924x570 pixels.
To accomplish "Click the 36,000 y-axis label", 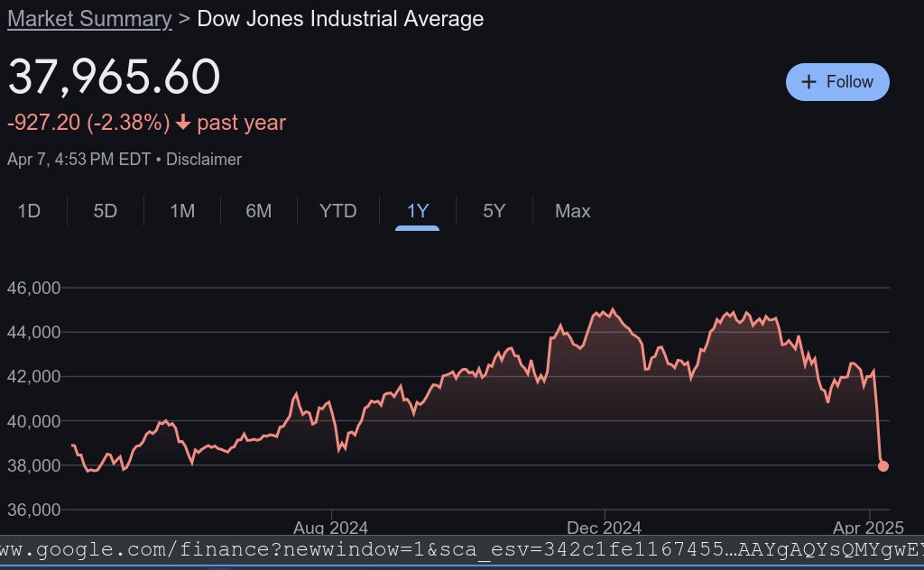I will [x=33, y=510].
